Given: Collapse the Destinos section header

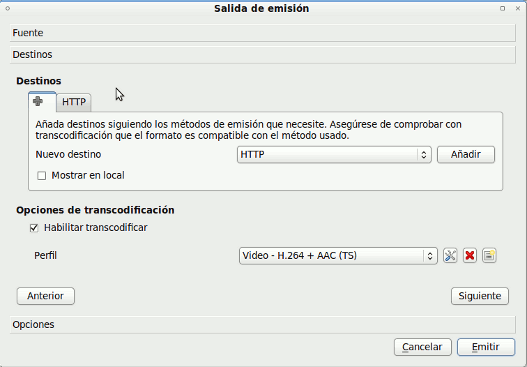Looking at the screenshot, I should point(262,54).
